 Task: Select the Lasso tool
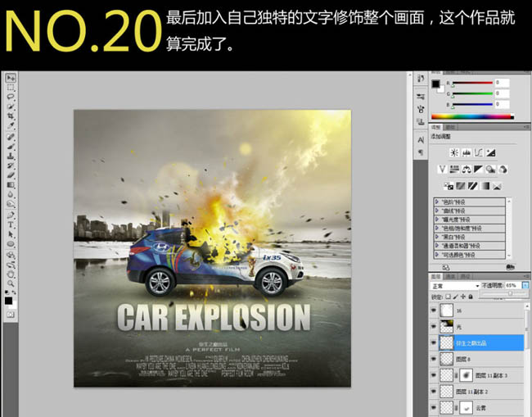pos(11,97)
